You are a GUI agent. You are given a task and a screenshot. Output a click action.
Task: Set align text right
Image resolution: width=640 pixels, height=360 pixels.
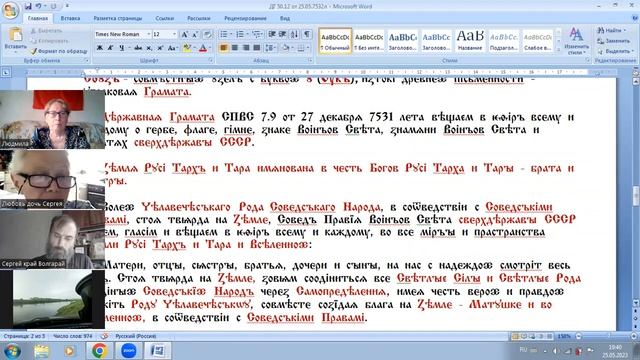tap(246, 48)
